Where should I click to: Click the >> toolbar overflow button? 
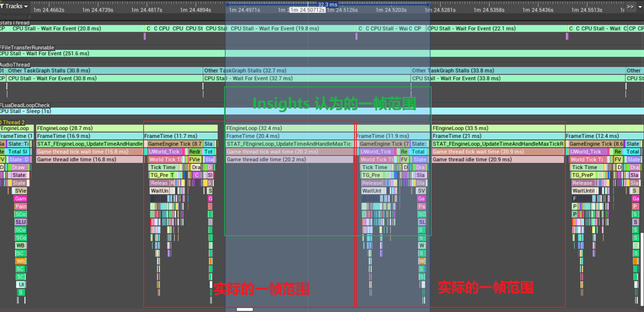point(630,7)
